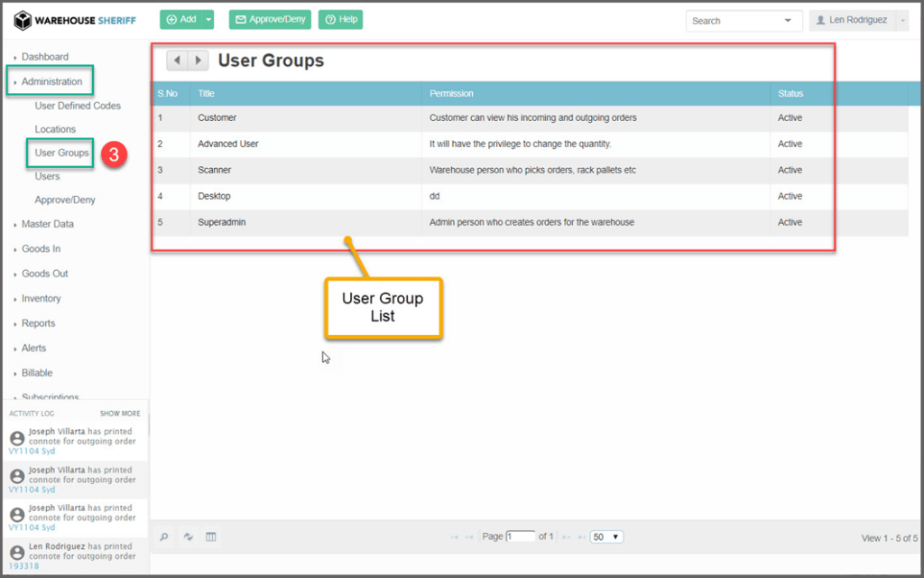Open the column chooser icon in footer

coord(211,537)
